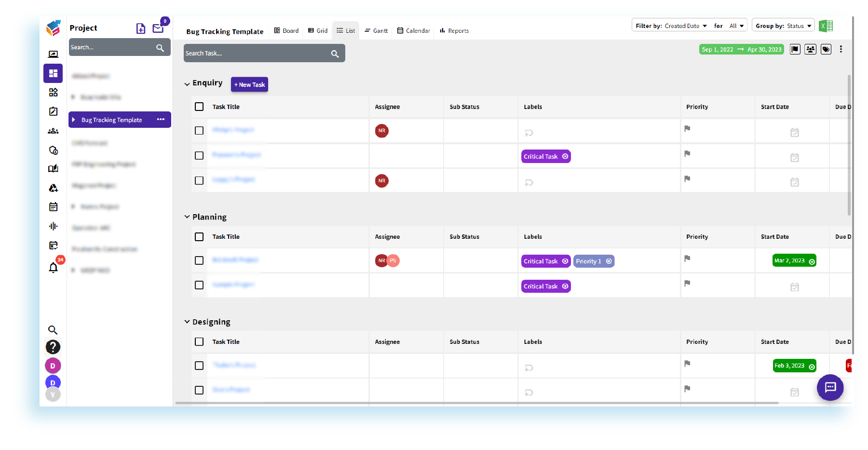Select the flag filter icon above the list
The image size is (868, 450).
point(795,49)
